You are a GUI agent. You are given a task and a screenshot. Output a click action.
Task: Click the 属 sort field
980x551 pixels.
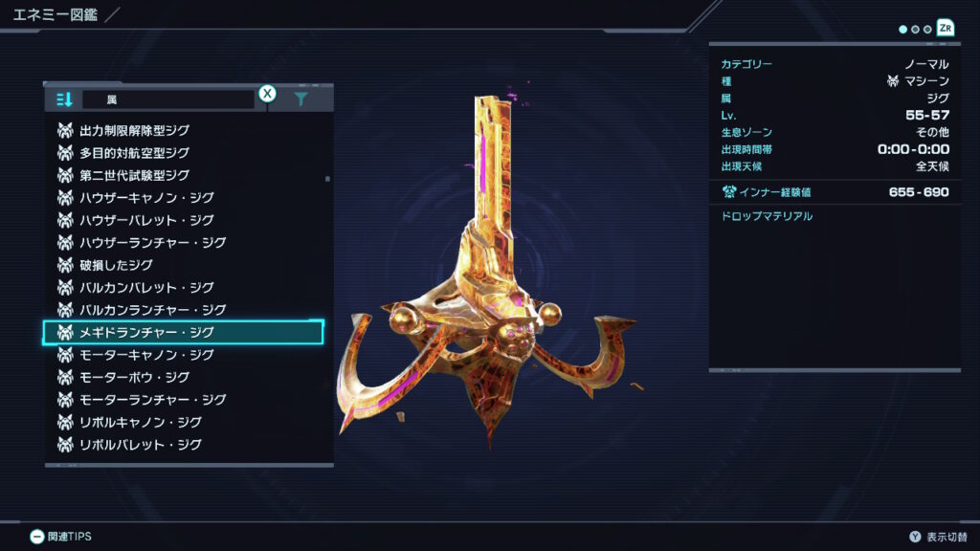click(x=168, y=99)
